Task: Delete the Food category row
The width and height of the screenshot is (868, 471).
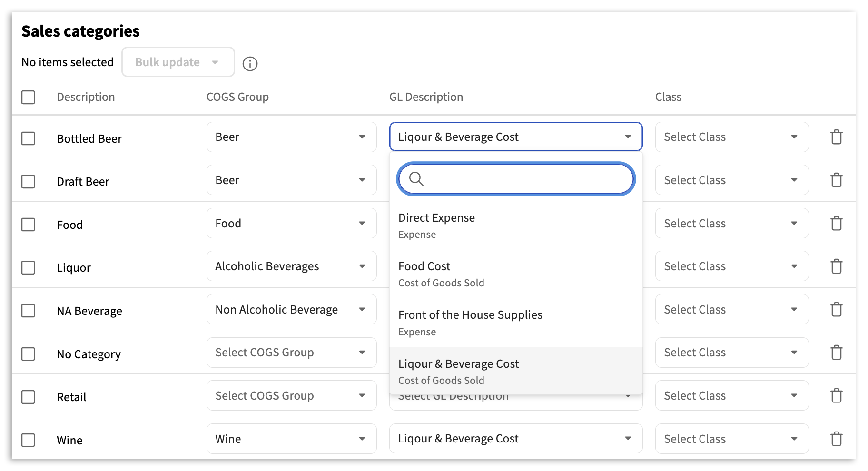Action: tap(836, 223)
